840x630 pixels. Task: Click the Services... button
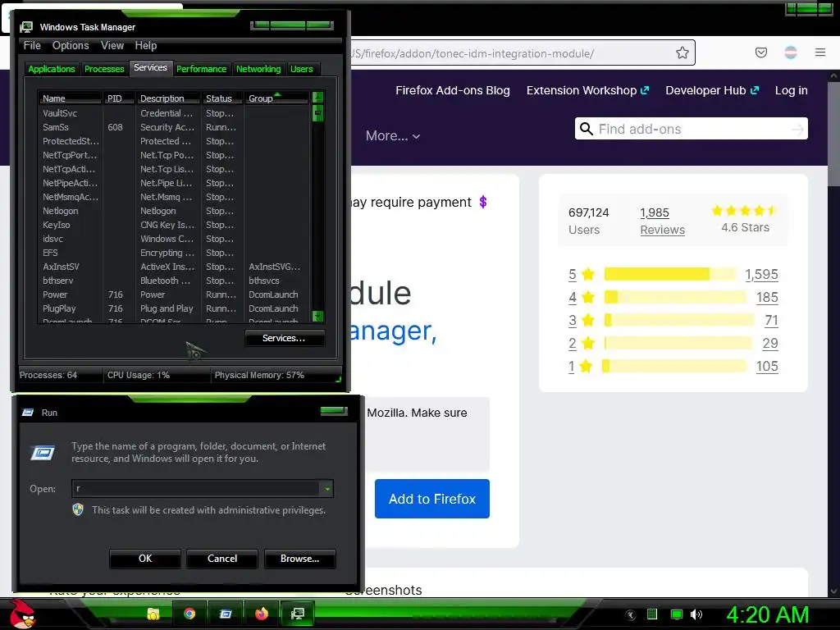(x=284, y=338)
